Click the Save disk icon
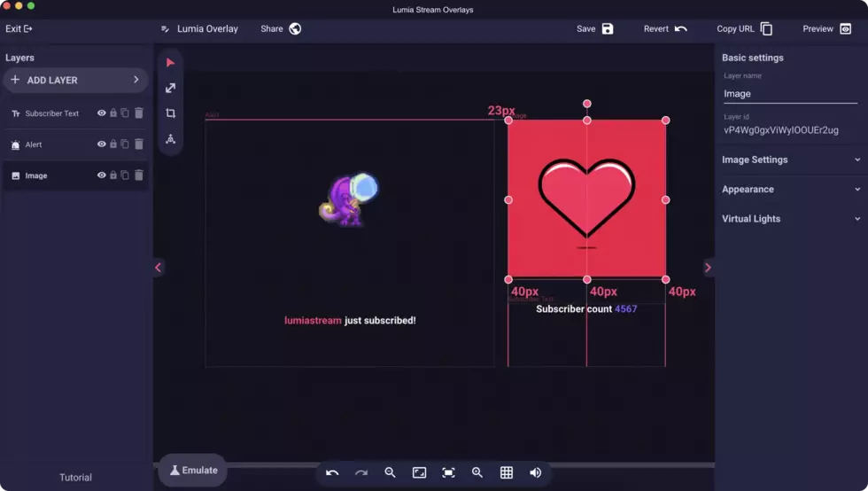868x491 pixels. pyautogui.click(x=608, y=29)
